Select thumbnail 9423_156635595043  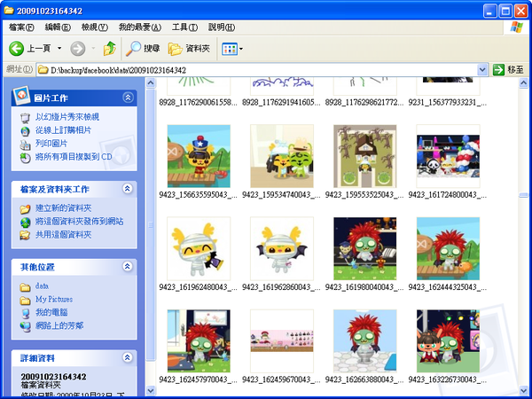[199, 156]
